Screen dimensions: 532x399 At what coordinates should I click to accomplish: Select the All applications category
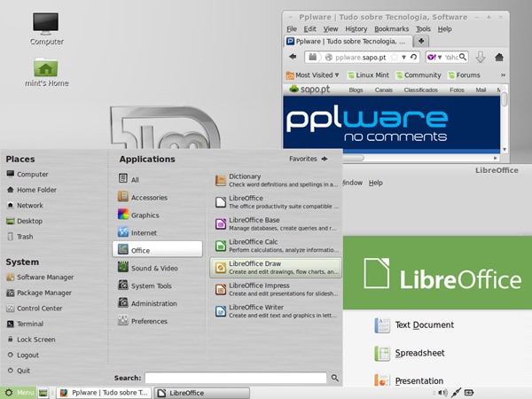(x=158, y=179)
